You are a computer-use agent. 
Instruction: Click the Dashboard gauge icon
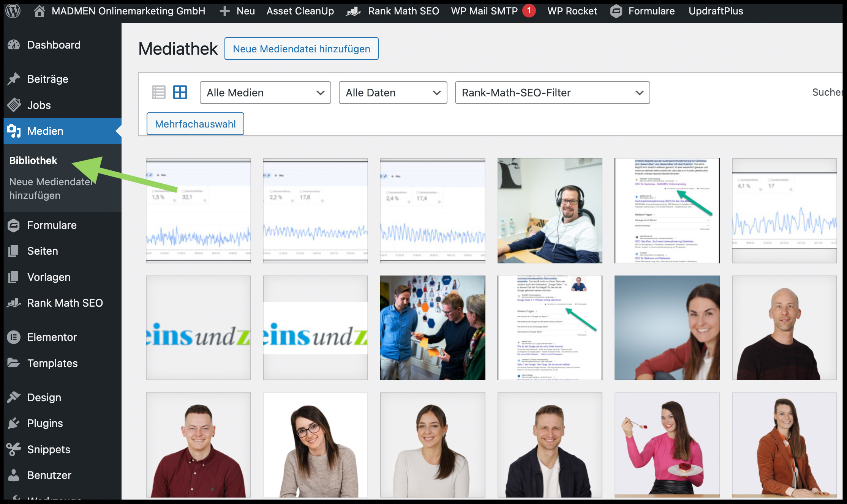coord(14,45)
